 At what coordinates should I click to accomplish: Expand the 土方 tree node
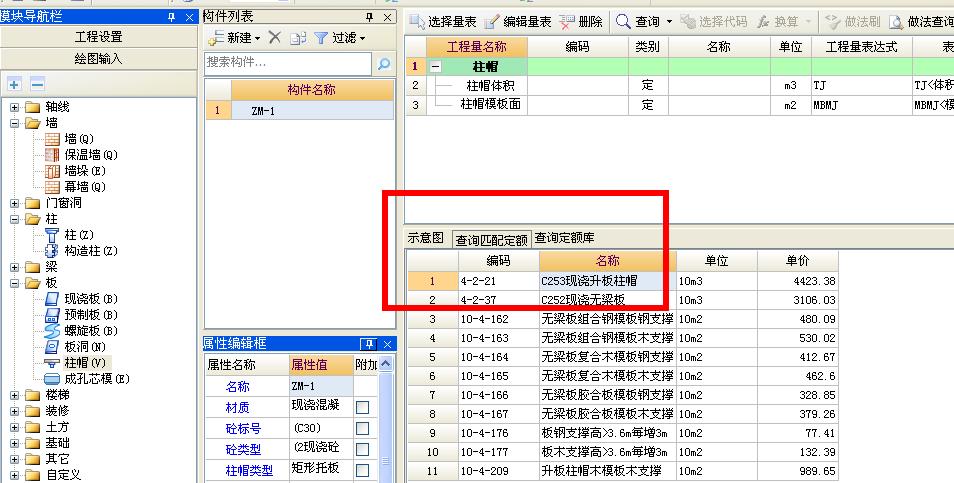coord(15,427)
